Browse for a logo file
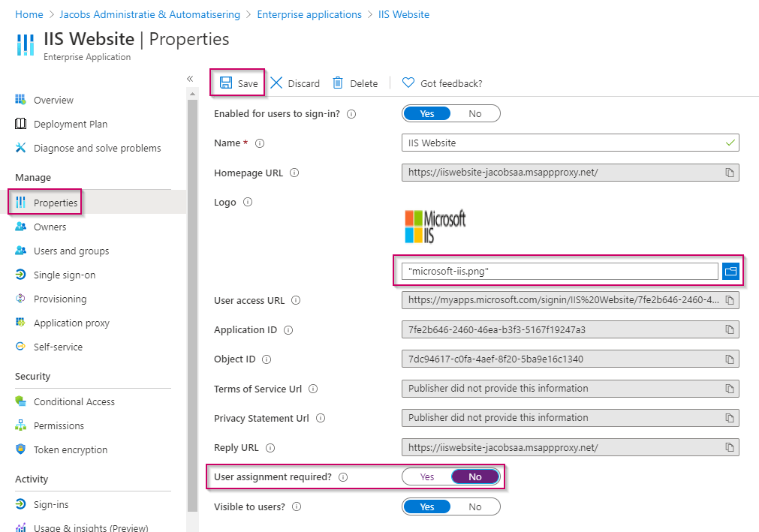 (x=730, y=272)
